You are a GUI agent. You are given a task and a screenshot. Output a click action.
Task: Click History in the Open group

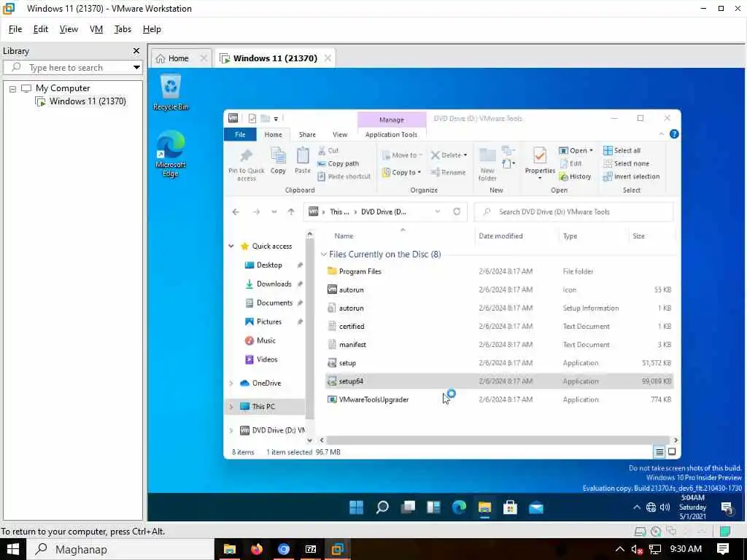click(x=575, y=176)
